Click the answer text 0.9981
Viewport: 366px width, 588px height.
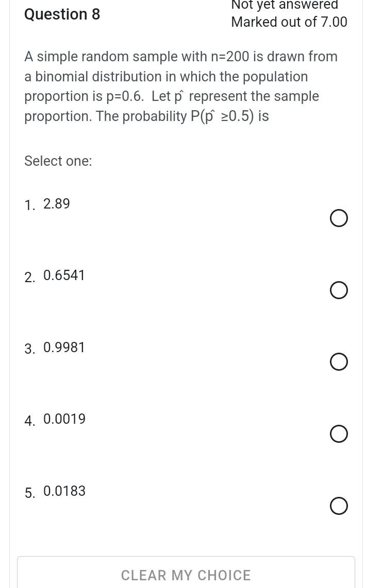[x=64, y=348]
